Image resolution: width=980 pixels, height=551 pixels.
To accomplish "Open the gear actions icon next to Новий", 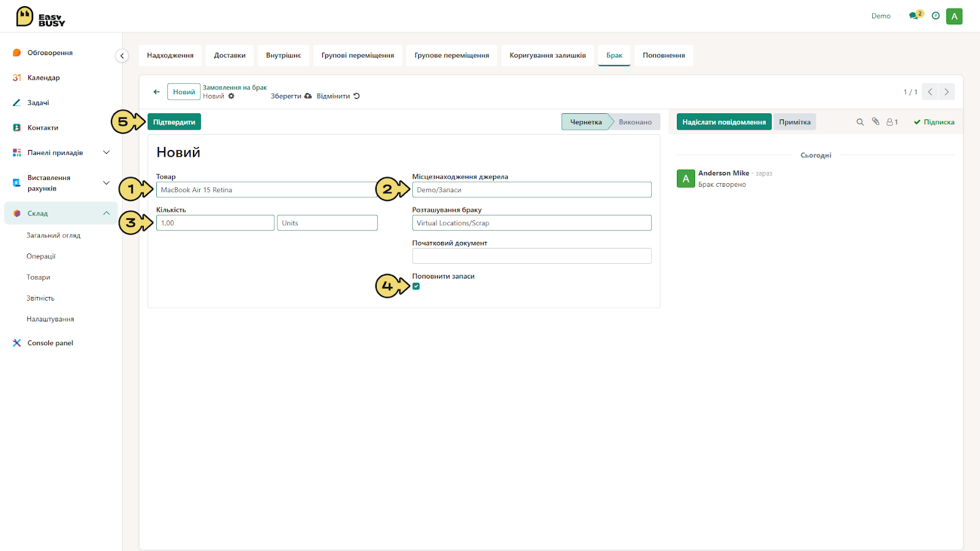I will 231,96.
